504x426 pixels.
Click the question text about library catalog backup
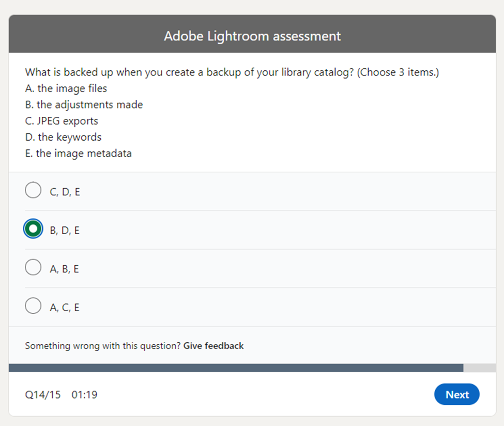click(232, 72)
